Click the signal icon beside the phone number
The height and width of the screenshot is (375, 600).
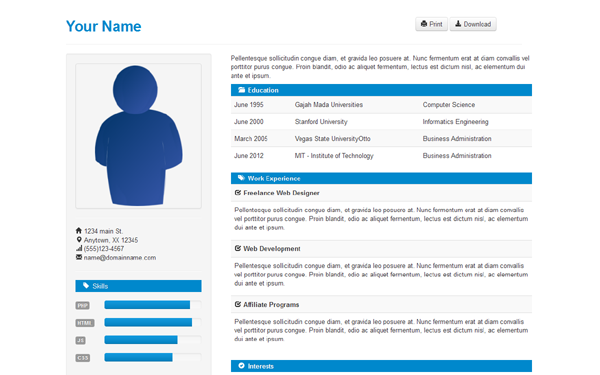click(79, 248)
